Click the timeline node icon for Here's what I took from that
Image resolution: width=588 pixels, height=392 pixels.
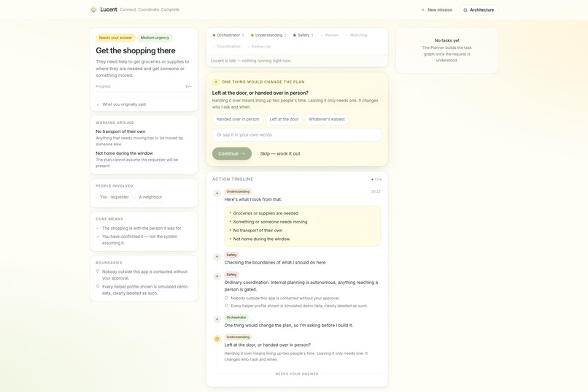(x=217, y=193)
